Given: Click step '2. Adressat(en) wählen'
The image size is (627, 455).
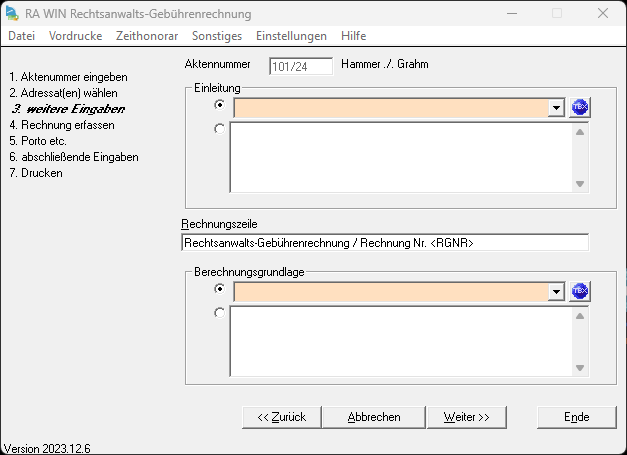Looking at the screenshot, I should tap(64, 93).
